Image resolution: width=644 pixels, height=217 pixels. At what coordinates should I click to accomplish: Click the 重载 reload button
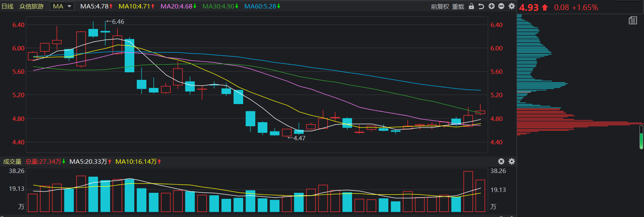458,7
